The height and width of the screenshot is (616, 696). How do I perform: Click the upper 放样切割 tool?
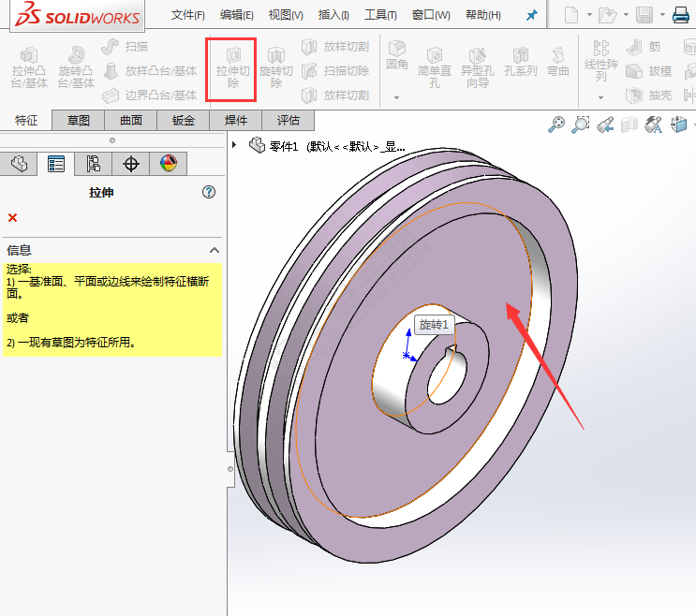(x=335, y=47)
